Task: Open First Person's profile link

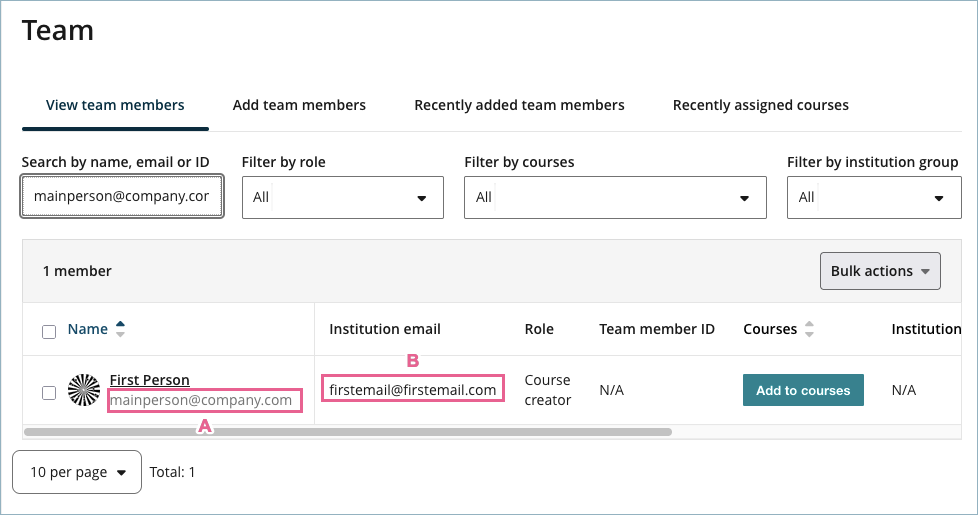Action: point(149,380)
